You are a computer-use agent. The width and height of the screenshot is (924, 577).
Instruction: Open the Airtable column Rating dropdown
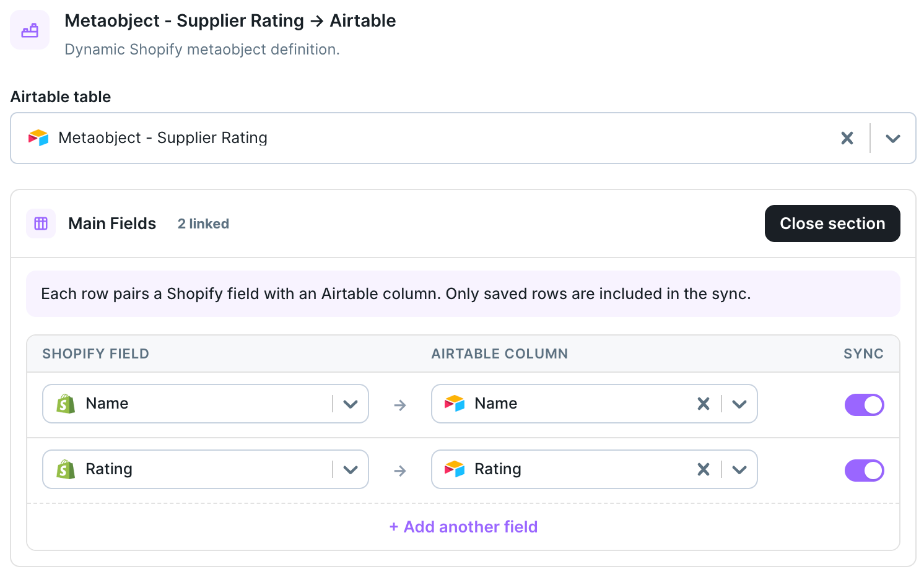595,469
